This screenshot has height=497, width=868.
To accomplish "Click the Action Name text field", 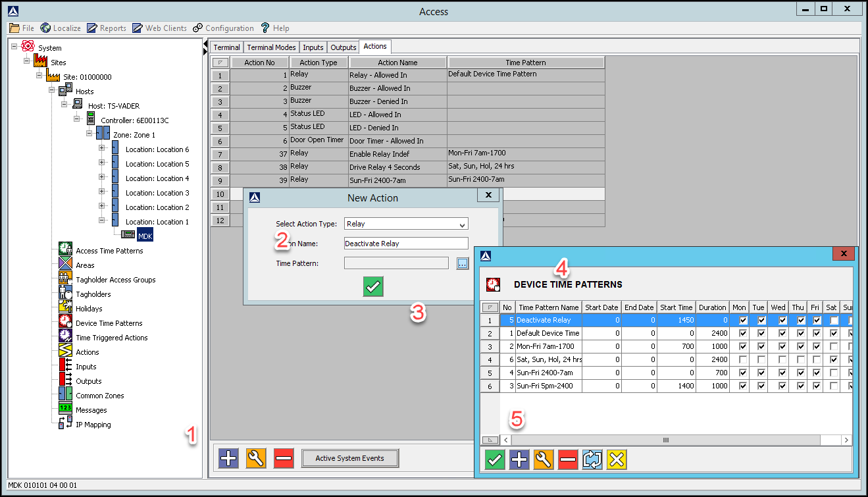I will tap(406, 244).
